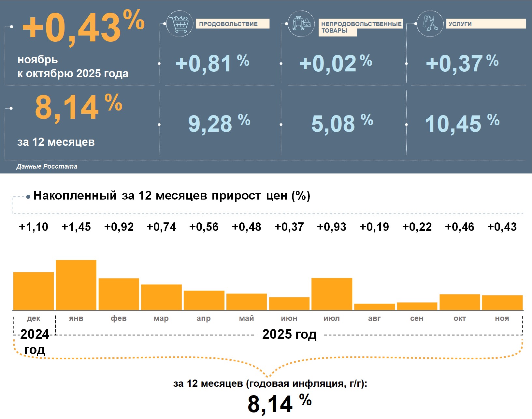
Task: Click the +0,81% food monthly value
Action: (212, 63)
